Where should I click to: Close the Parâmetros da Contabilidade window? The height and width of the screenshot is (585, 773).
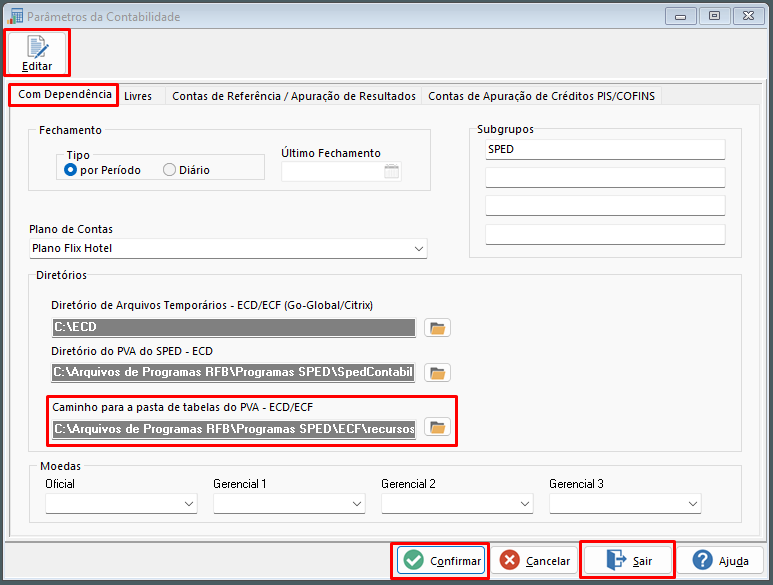pyautogui.click(x=748, y=16)
